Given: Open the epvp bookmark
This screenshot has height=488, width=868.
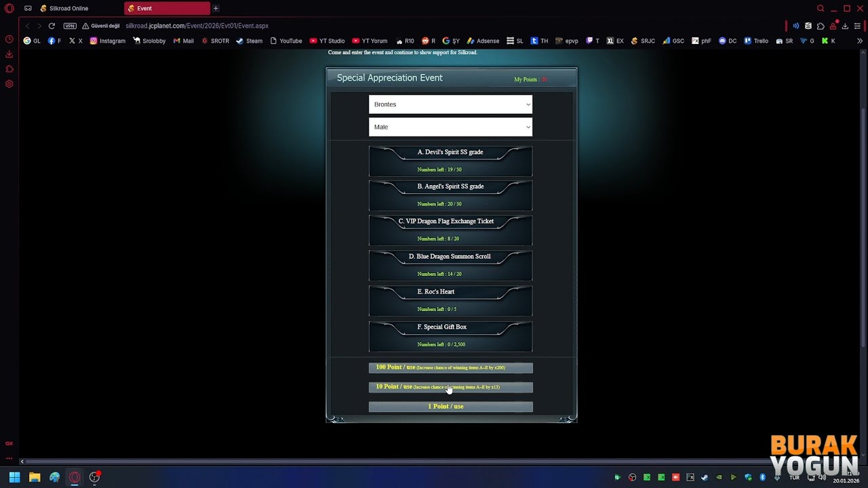Looking at the screenshot, I should click(x=567, y=41).
